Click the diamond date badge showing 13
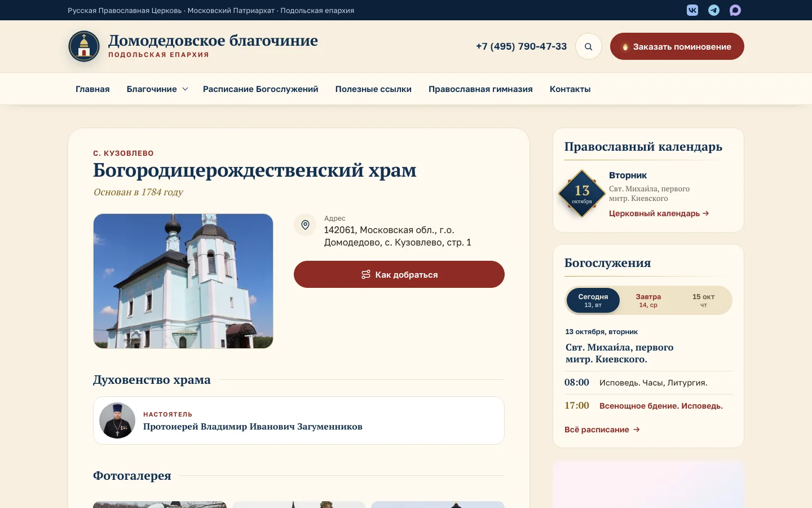 pos(582,194)
